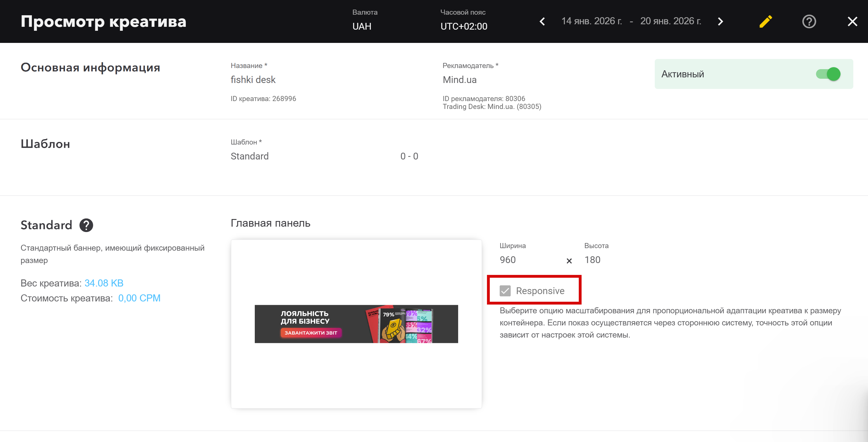Click the 34.08 KB creative weight link
The image size is (868, 442).
(104, 283)
